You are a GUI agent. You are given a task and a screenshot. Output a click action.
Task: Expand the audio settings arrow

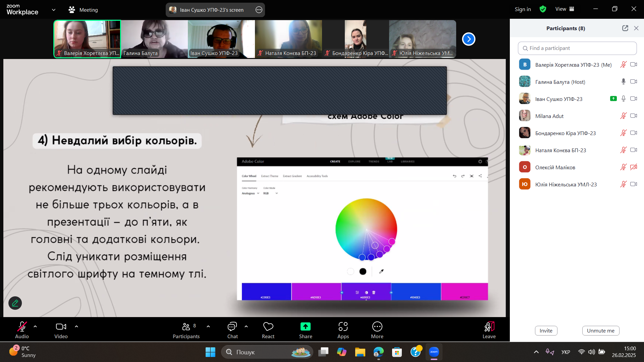point(35,326)
